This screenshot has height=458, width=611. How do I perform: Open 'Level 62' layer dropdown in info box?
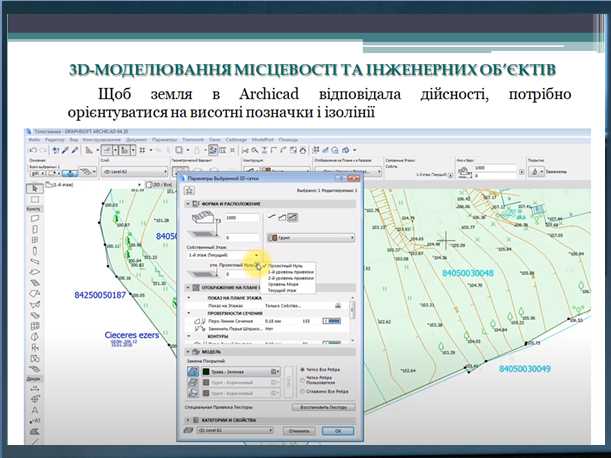click(134, 172)
